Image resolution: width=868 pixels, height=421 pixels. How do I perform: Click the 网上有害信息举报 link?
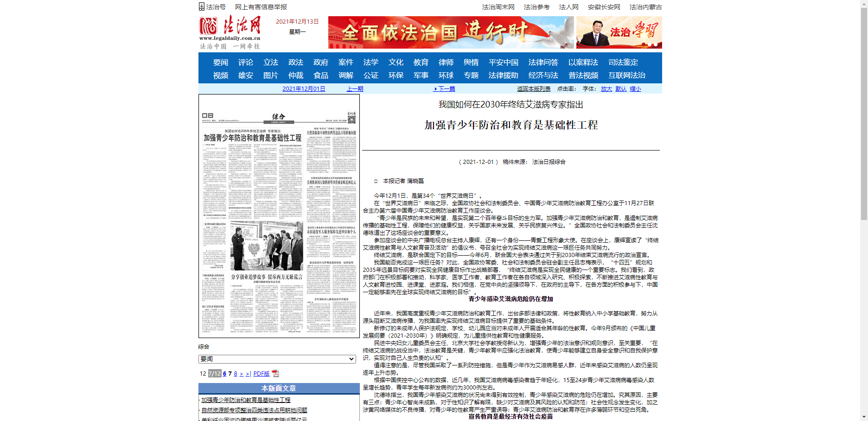[x=261, y=7]
